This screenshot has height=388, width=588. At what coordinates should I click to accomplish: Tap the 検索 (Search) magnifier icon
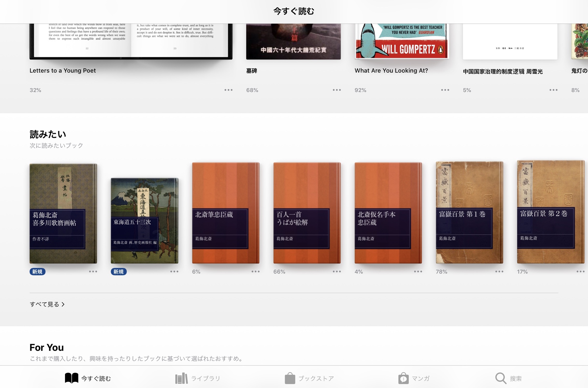click(500, 378)
